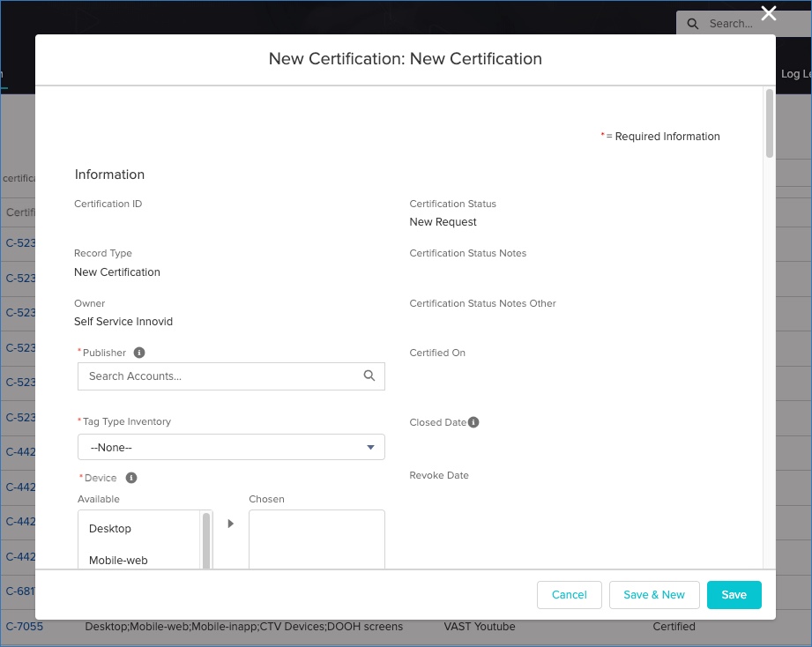Click 'New Certification' record type value
The width and height of the screenshot is (812, 647).
[x=117, y=272]
